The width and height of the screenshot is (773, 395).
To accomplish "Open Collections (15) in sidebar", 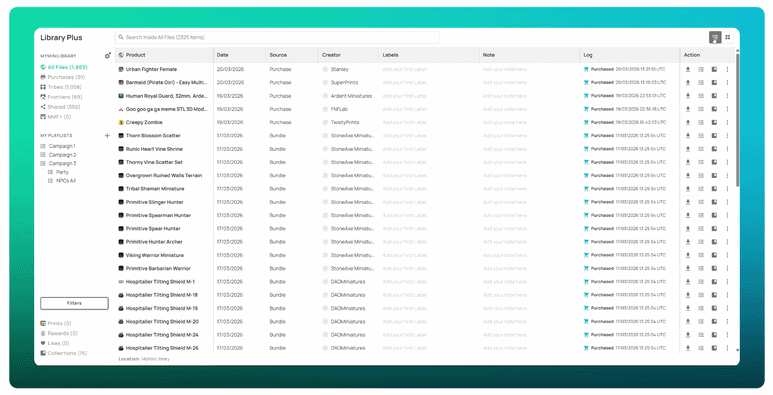I will click(64, 353).
